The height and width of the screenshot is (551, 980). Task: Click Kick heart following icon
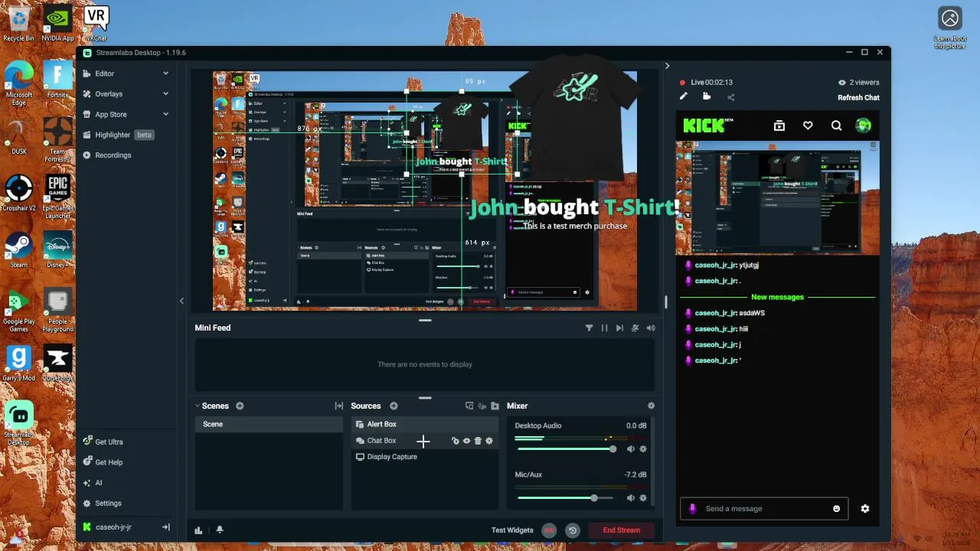tap(808, 126)
